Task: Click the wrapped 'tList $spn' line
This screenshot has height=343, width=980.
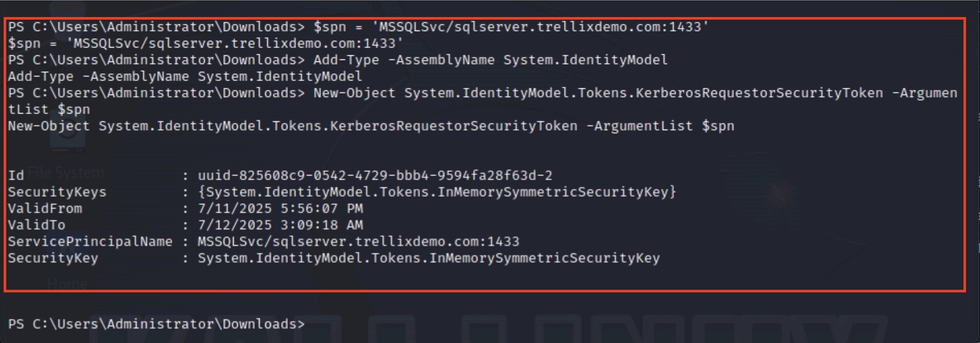Action: [x=49, y=110]
